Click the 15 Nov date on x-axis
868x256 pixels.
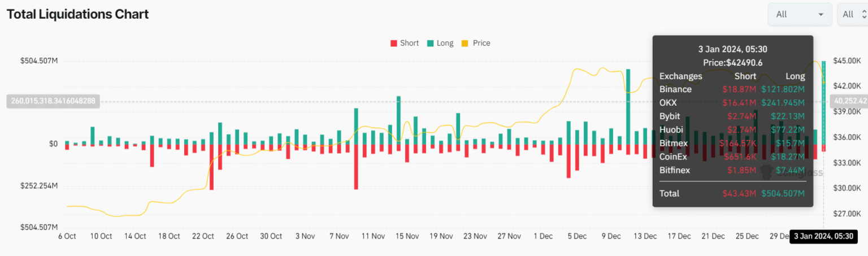[x=407, y=236]
